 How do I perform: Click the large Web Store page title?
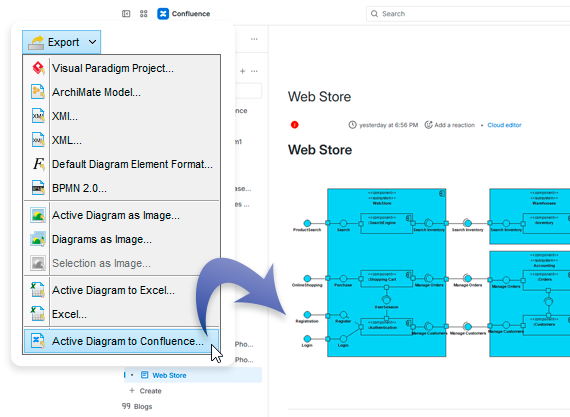point(320,97)
